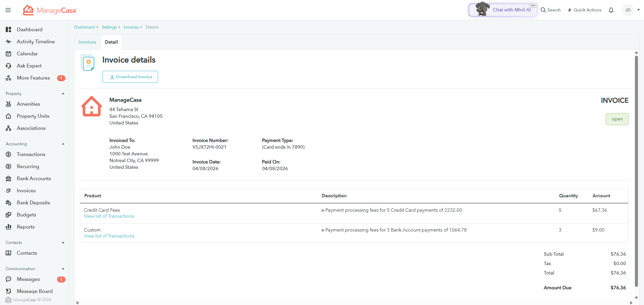
Task: Open Messages in the sidebar
Action: pyautogui.click(x=28, y=279)
